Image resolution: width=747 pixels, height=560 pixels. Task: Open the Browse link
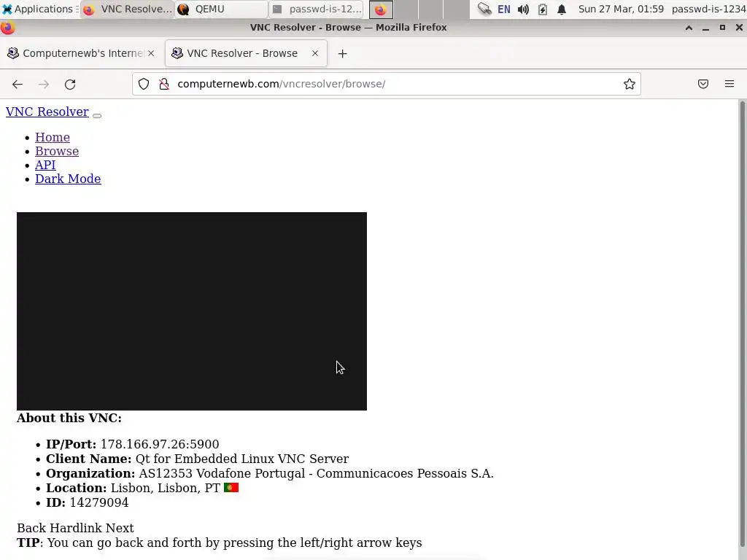(x=57, y=151)
